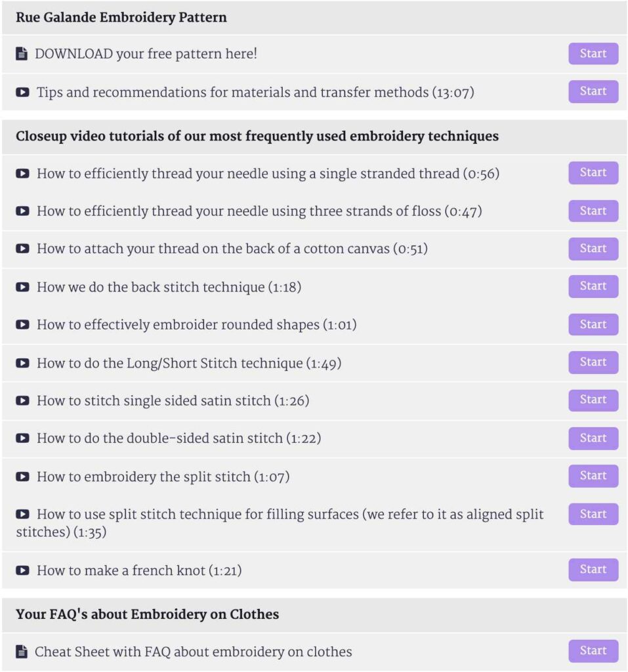Select the Closeup video tutorials section heading
The height and width of the screenshot is (672, 628).
(x=257, y=136)
